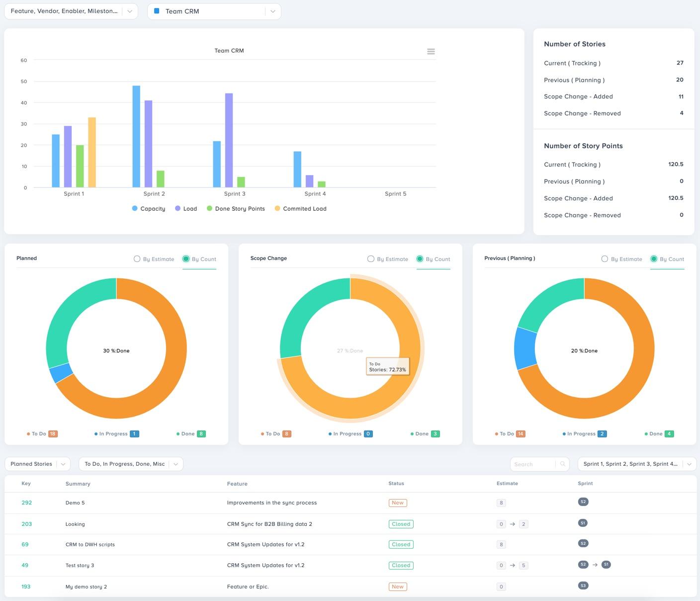Image resolution: width=700 pixels, height=601 pixels.
Task: Sort table by Status column
Action: pos(396,483)
